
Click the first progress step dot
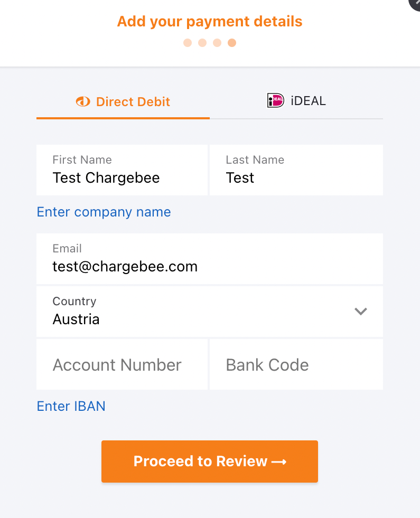188,43
